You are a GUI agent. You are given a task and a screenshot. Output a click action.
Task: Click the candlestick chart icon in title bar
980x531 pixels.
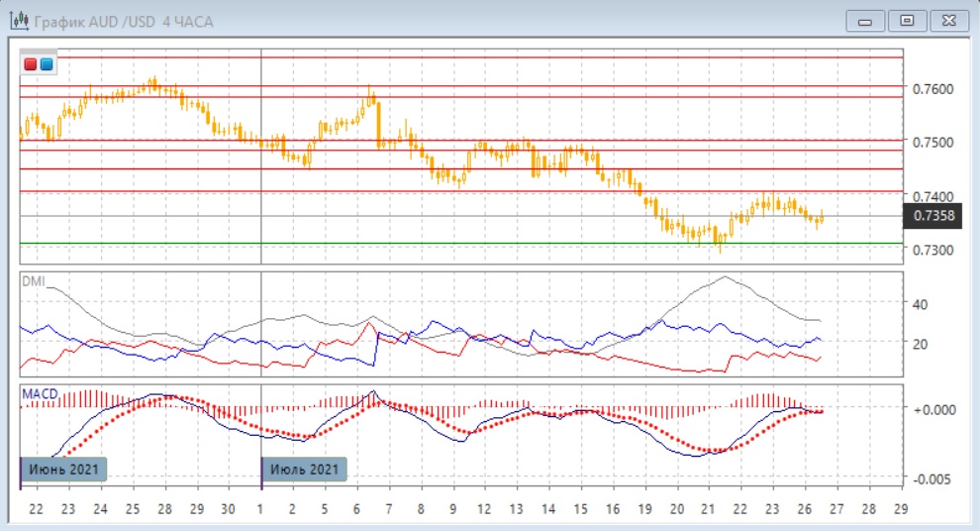pyautogui.click(x=18, y=21)
